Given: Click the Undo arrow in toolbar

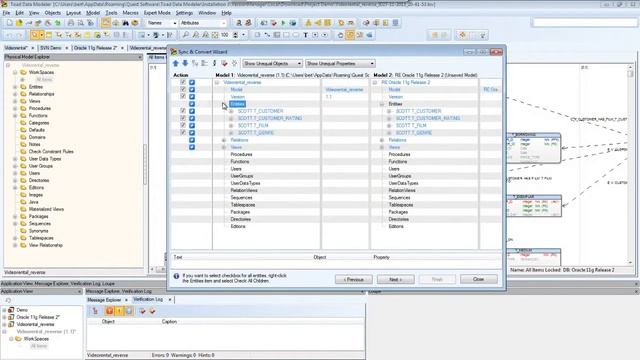Looking at the screenshot, I should [9, 36].
